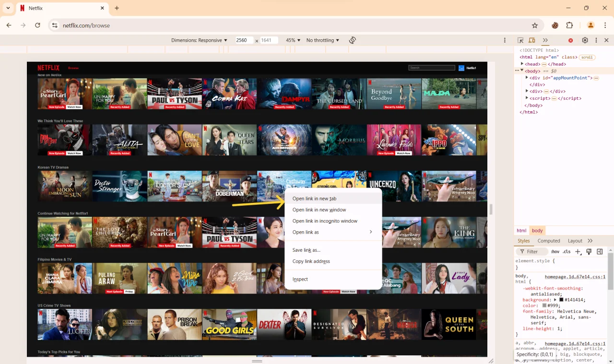Open the Chrome profile avatar
This screenshot has width=614, height=364.
pyautogui.click(x=591, y=25)
